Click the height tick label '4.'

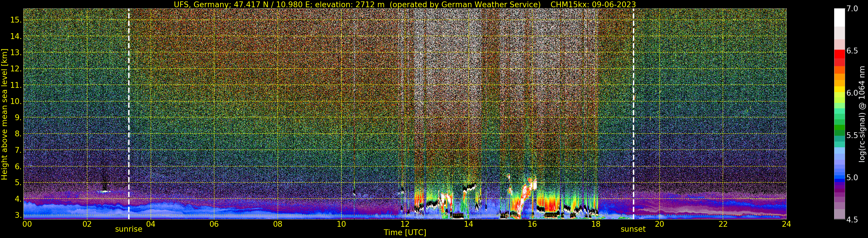18,199
